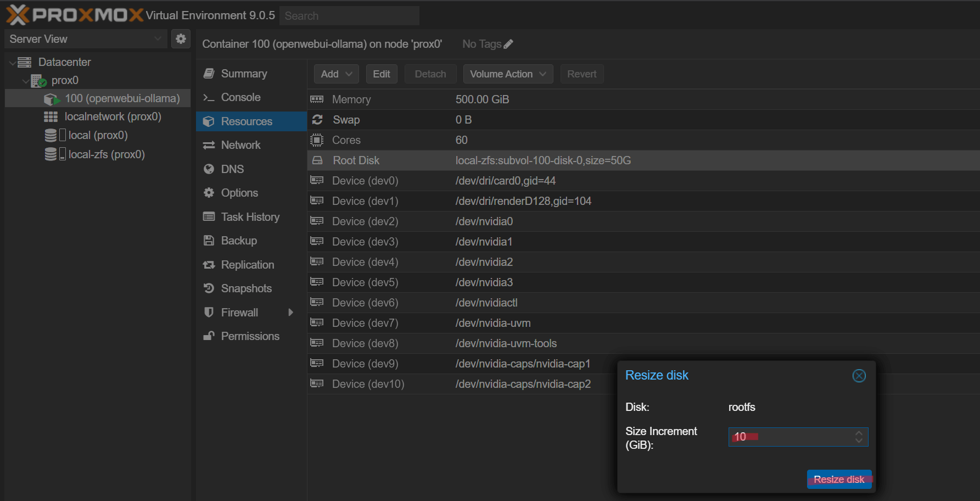Expand the Firewall submenu arrow
Image resolution: width=980 pixels, height=501 pixels.
pyautogui.click(x=290, y=313)
